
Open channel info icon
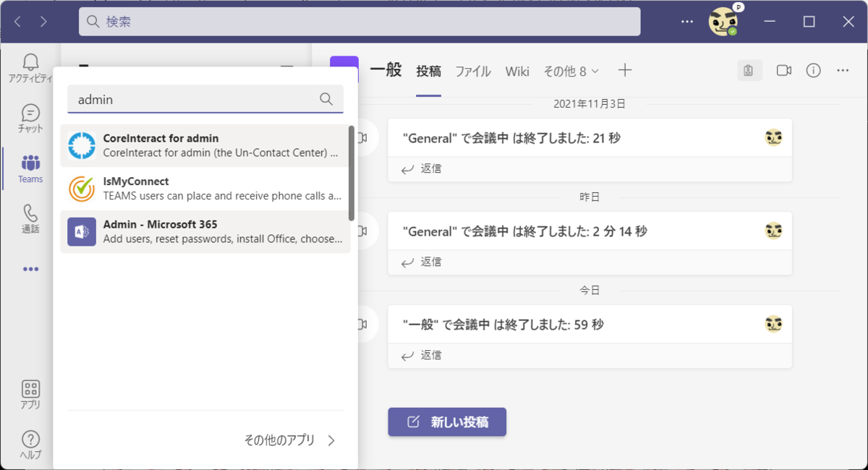(814, 70)
